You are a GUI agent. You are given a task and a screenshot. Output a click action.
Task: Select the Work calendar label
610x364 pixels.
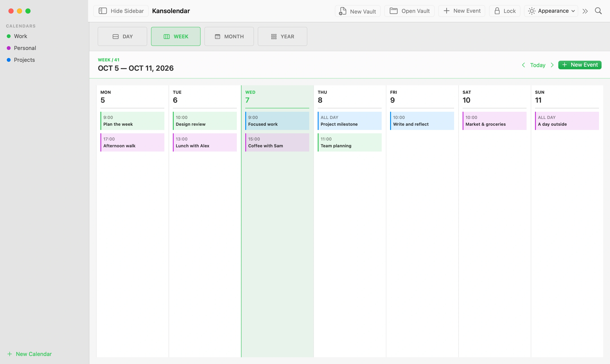[x=20, y=36]
